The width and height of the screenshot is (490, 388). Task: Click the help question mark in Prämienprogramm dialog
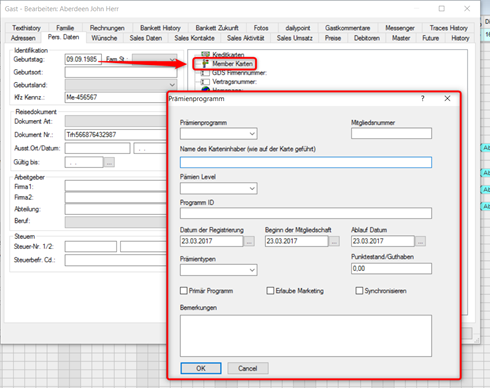click(423, 98)
